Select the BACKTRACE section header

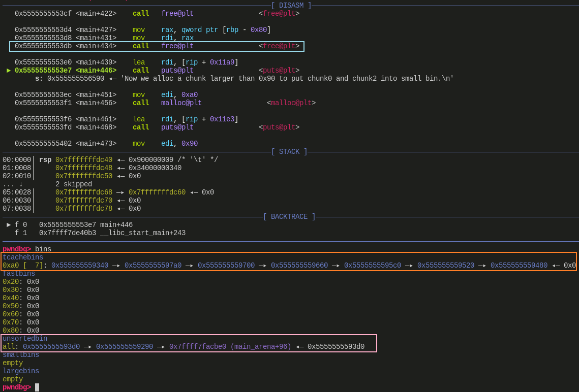pyautogui.click(x=289, y=217)
